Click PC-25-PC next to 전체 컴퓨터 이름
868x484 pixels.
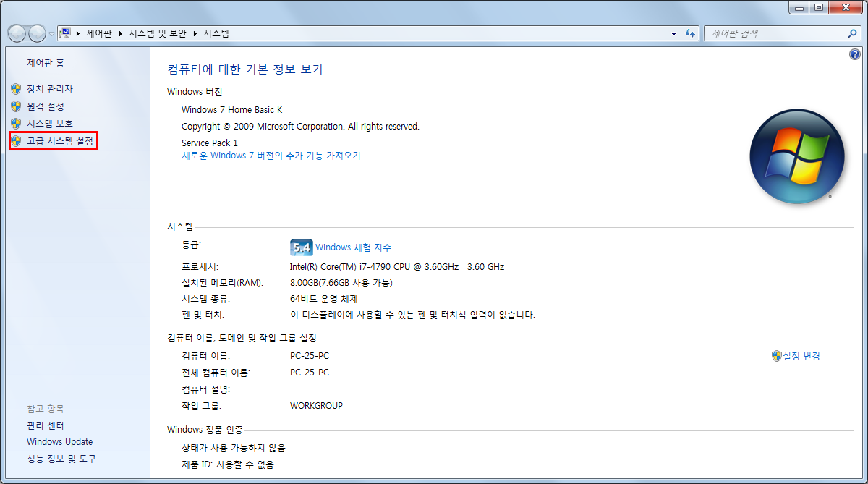coord(310,373)
